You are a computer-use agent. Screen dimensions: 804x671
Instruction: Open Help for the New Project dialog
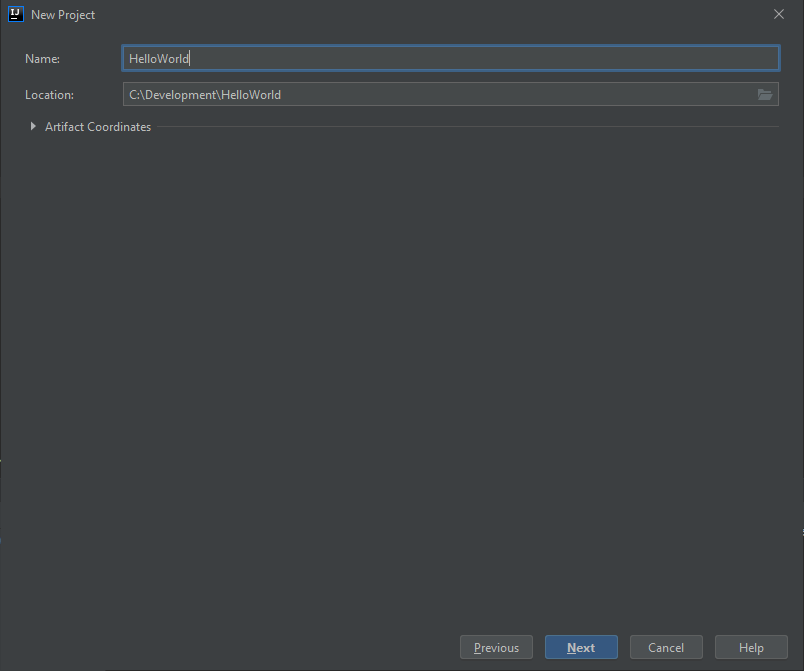[751, 647]
